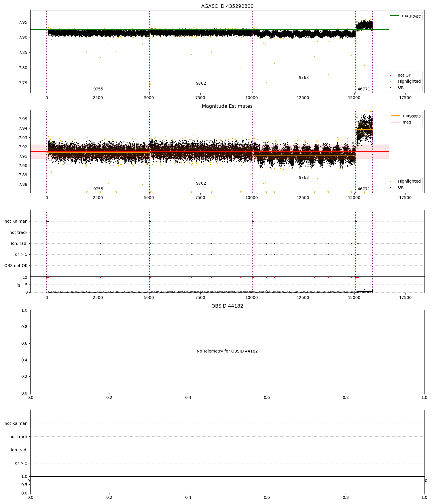Click OBSID label 9762 in top plot
Viewport: 432px width, 504px height.
[x=201, y=84]
